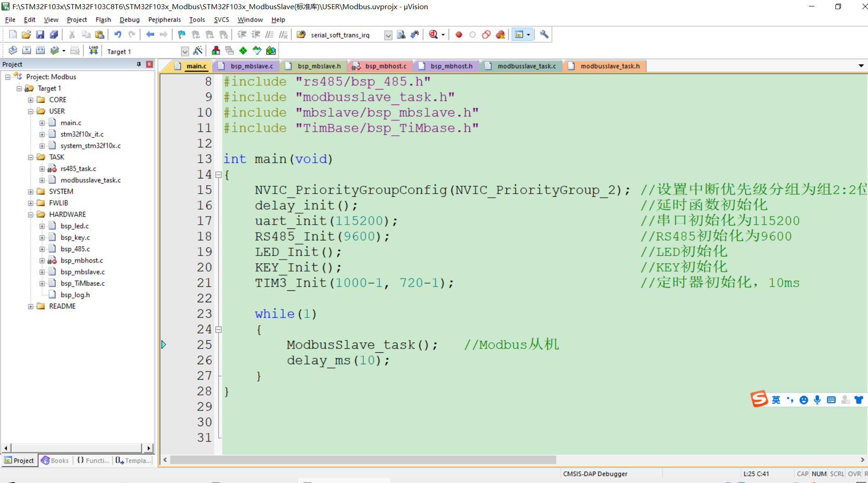The width and height of the screenshot is (868, 483).
Task: Open batch build dropdown arrow
Action: pos(64,51)
